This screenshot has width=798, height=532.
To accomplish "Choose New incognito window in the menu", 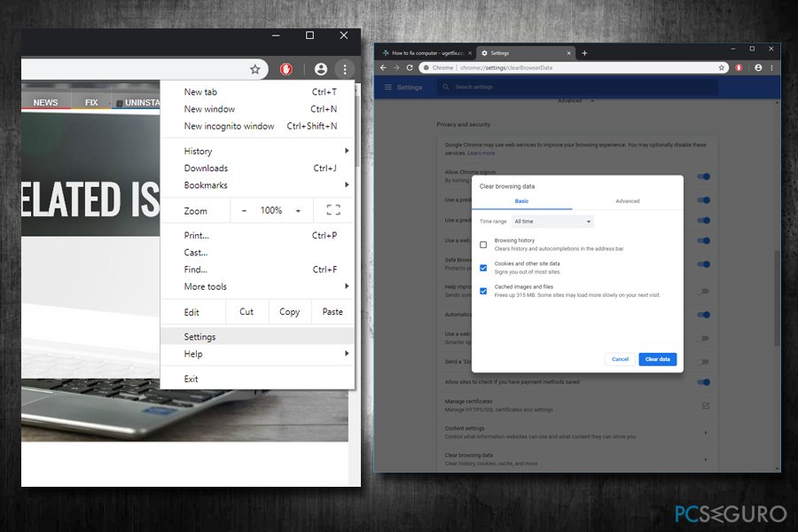I will [x=257, y=126].
